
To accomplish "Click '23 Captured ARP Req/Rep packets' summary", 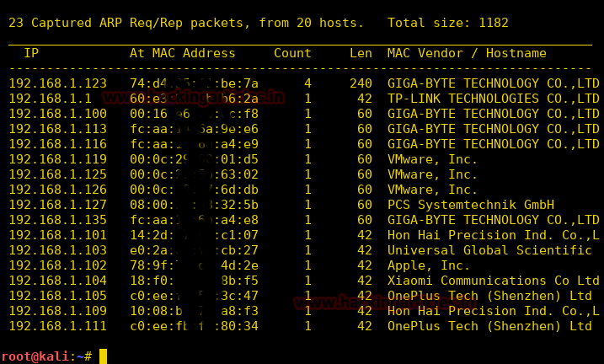I will coord(130,23).
